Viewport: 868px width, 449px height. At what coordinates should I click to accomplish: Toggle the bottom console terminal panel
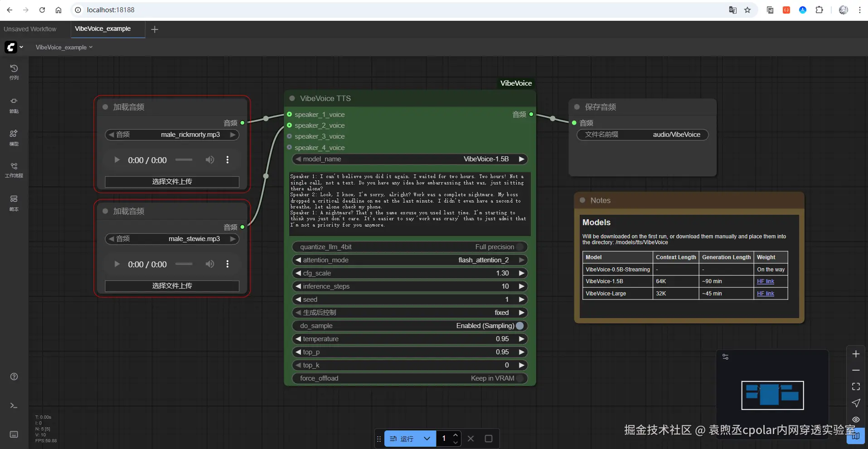coord(14,406)
